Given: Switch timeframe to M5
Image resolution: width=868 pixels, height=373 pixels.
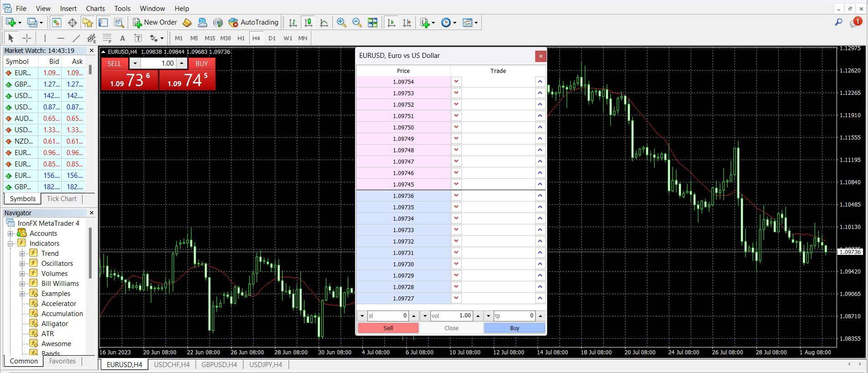Looking at the screenshot, I should click(x=194, y=38).
